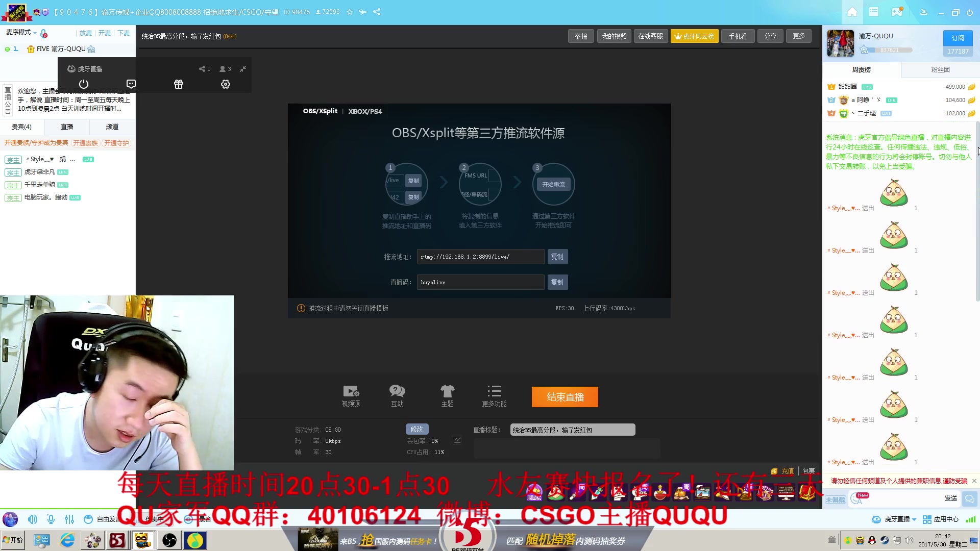Screen dimensions: 980x551
Task: Open the player settings gear icon
Action: [225, 84]
